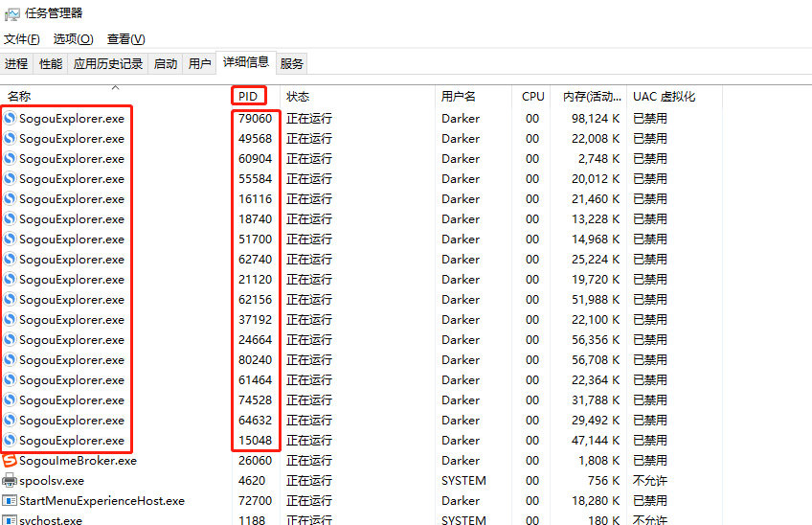Switch to the 性能 tab
This screenshot has height=525, width=812.
51,64
